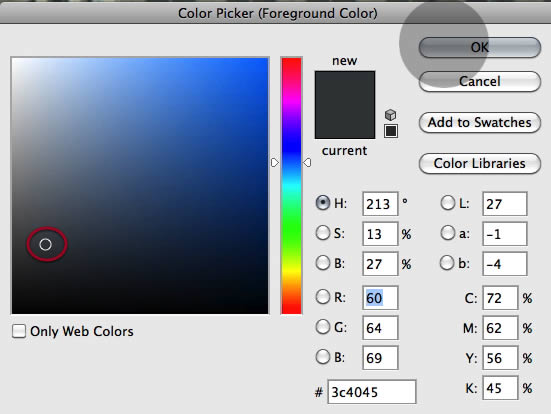
Task: Select the L lightness radio button
Action: pyautogui.click(x=447, y=203)
